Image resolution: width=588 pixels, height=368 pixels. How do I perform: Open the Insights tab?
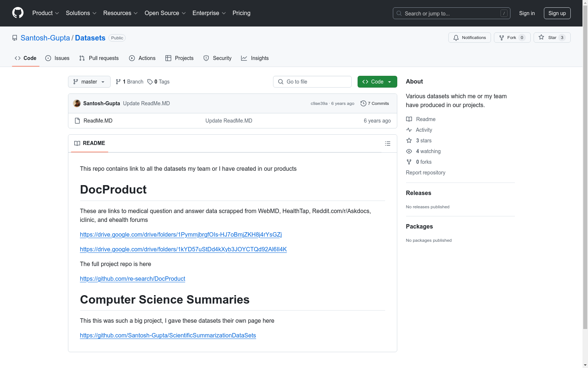point(255,58)
